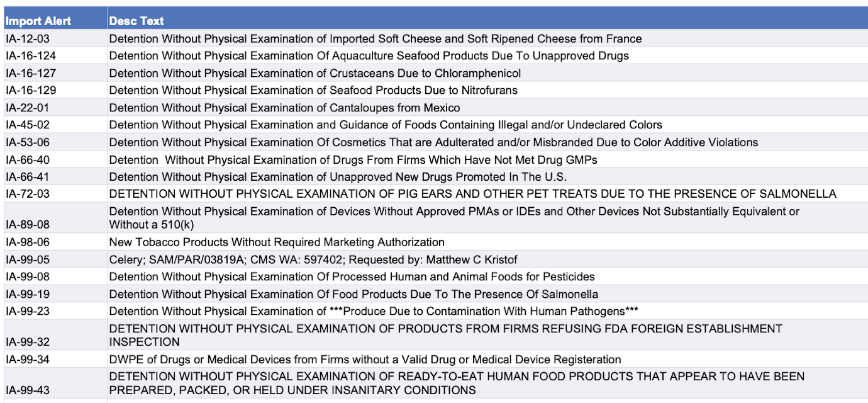Click the Food Products Salmonella description for IA-99-19

click(x=353, y=294)
